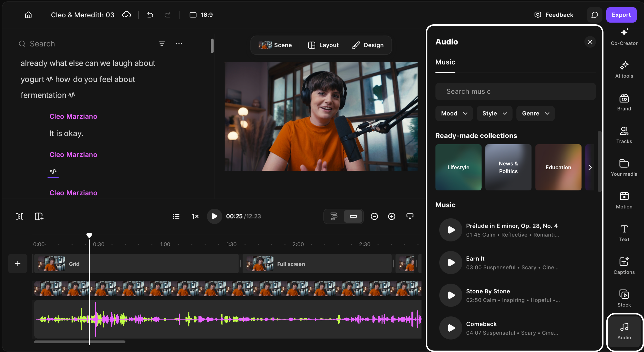Image resolution: width=644 pixels, height=352 pixels.
Task: Click the transcript vertical scrollbar
Action: [x=212, y=46]
